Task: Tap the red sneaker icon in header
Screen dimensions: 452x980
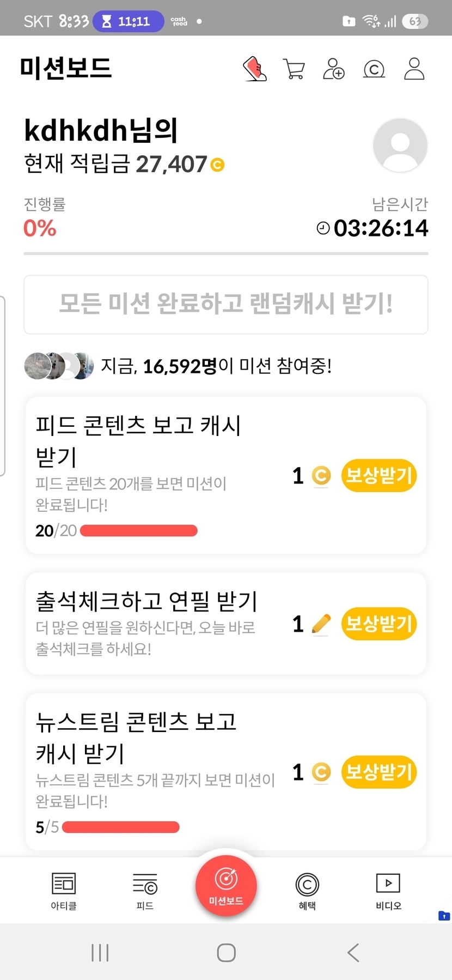Action: coord(254,69)
